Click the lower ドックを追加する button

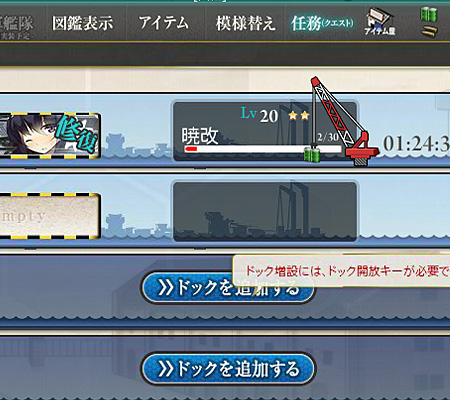228,369
